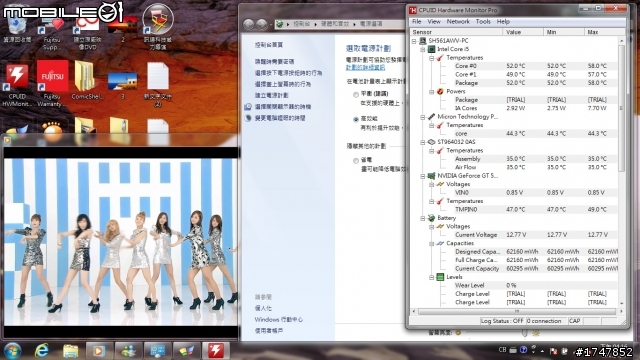Click the media player window's title icon
Screen dimensions: 640x360
point(7,140)
